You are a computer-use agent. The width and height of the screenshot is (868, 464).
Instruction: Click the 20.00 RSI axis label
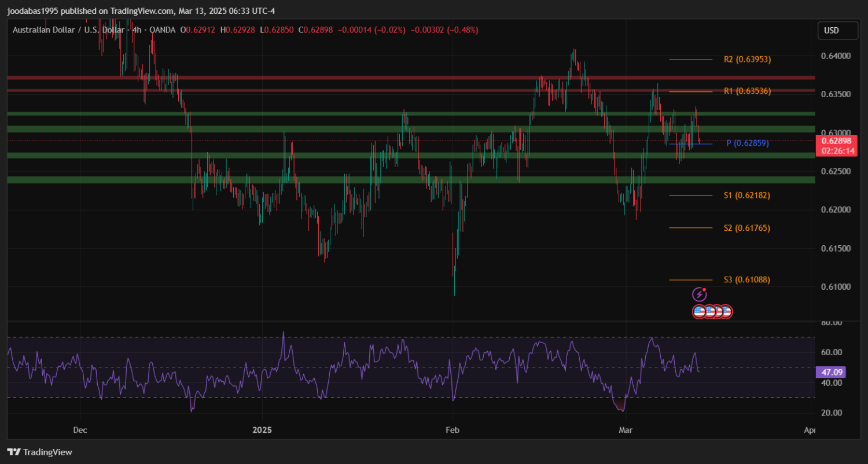pyautogui.click(x=832, y=413)
